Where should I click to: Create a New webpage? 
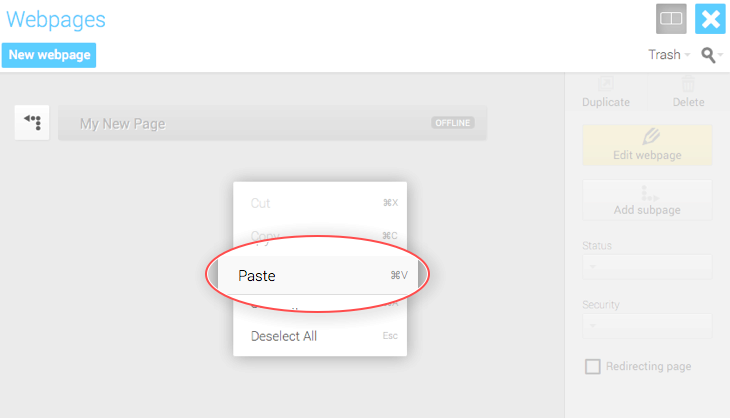(x=49, y=55)
